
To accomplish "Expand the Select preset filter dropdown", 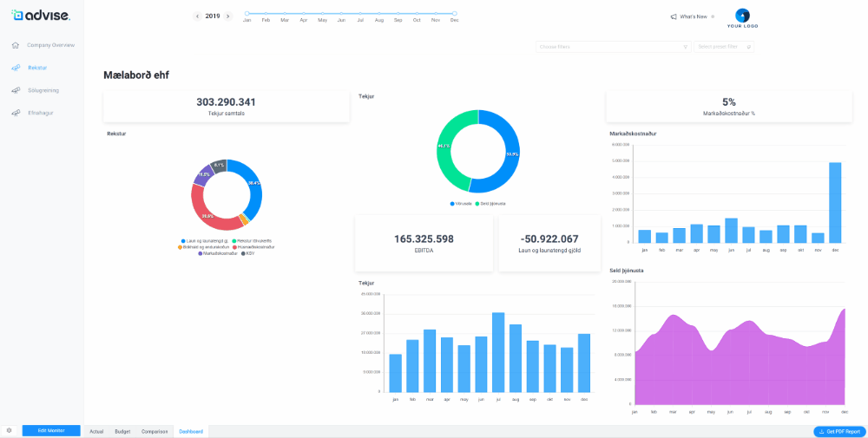I will [723, 47].
